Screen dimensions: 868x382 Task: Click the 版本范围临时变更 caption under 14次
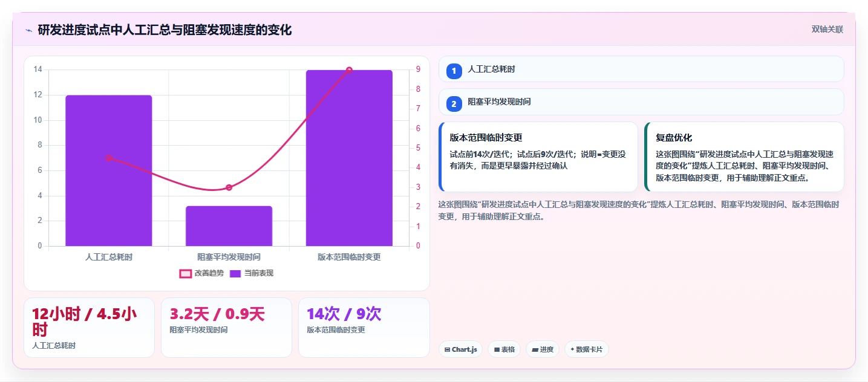coord(336,330)
